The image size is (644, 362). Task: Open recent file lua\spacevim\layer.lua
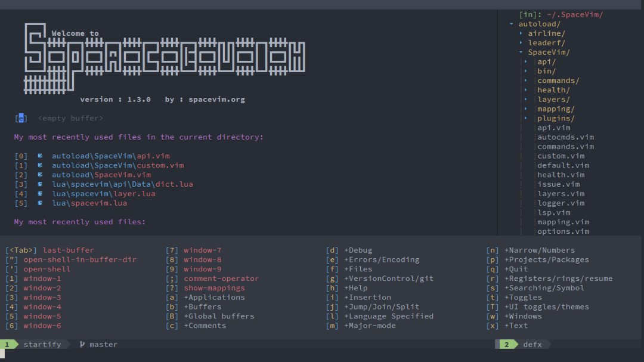101,194
